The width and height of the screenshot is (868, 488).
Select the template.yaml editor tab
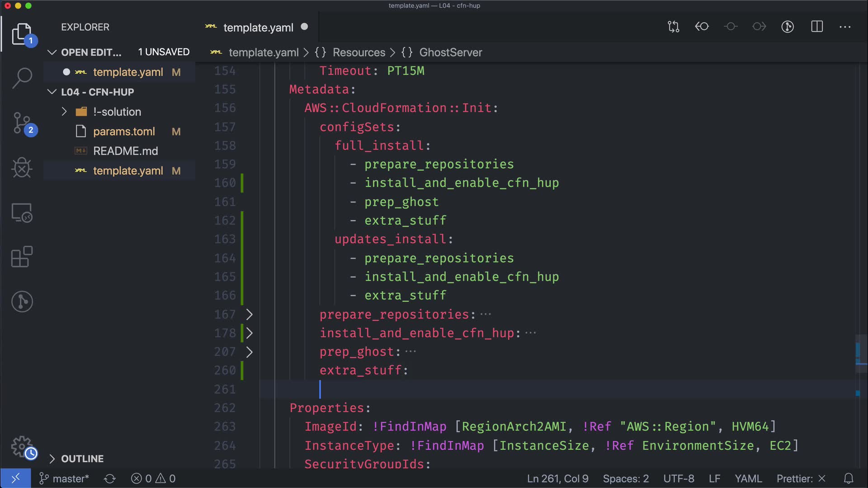point(258,28)
